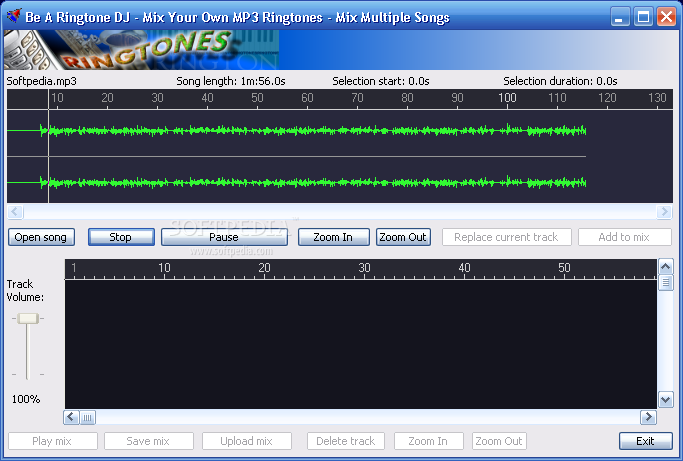683x461 pixels.
Task: Click the mix Zoom Out button at bottom
Action: 499,441
